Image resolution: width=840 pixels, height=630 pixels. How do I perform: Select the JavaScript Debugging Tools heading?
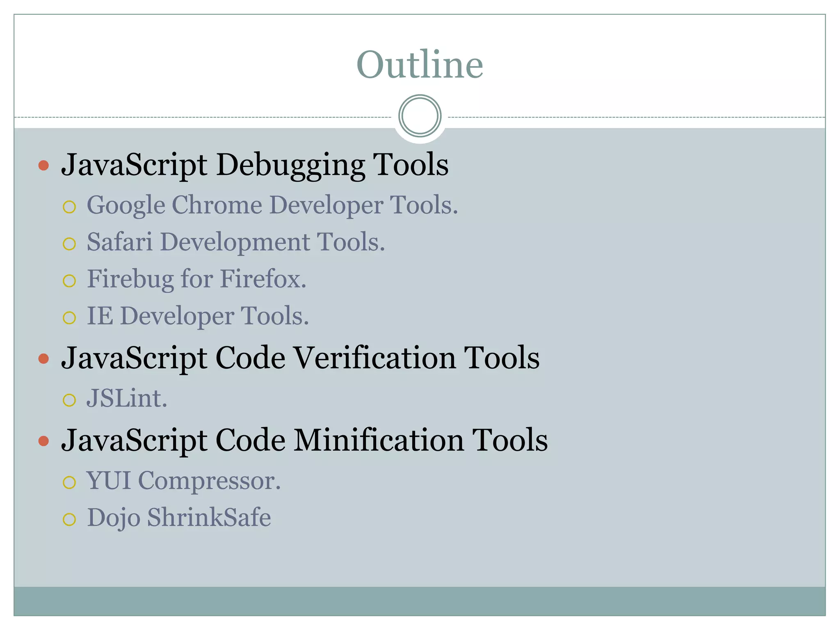(x=254, y=165)
